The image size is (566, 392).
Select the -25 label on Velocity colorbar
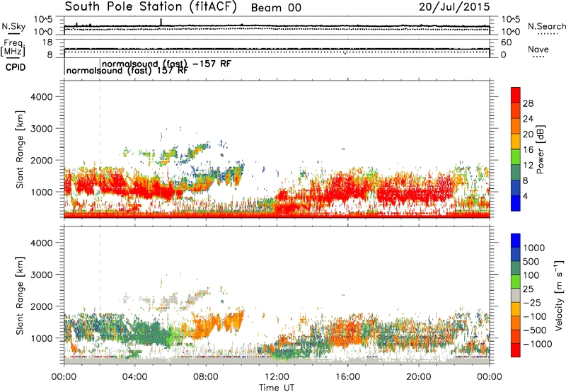531,303
